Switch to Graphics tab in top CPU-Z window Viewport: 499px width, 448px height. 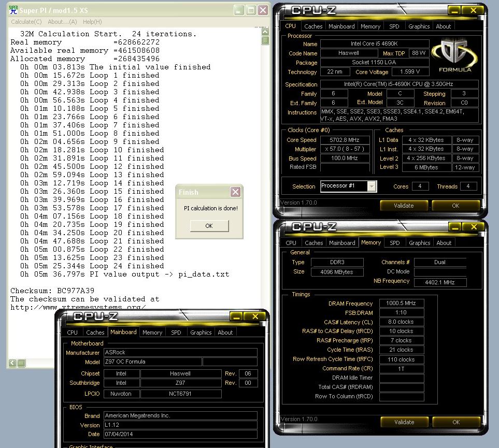point(419,26)
